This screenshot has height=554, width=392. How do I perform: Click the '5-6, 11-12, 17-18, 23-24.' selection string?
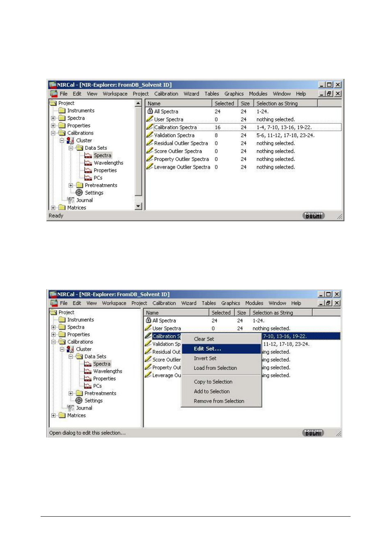285,135
